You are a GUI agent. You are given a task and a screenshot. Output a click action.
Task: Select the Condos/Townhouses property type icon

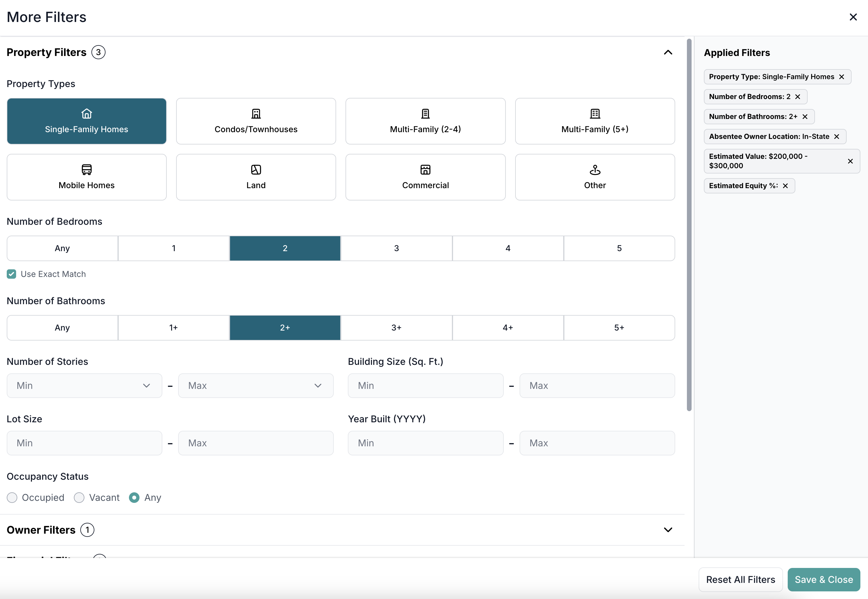click(256, 114)
